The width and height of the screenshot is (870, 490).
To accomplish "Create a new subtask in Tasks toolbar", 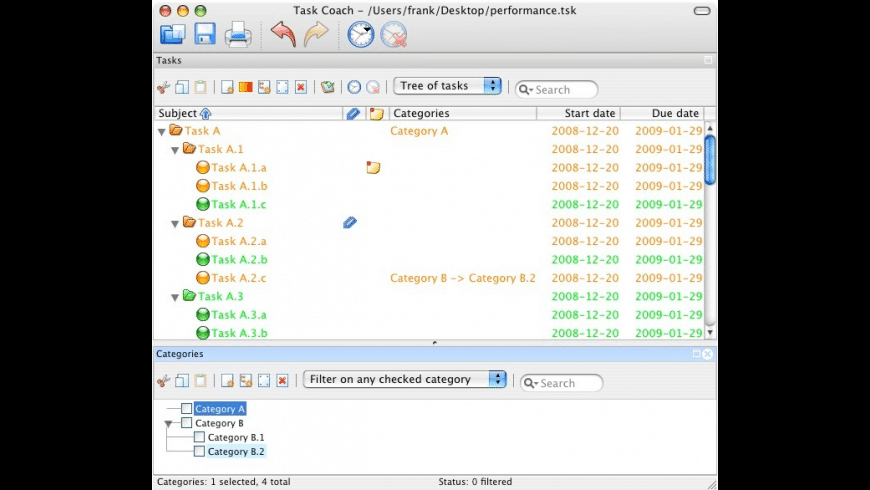I will (264, 87).
